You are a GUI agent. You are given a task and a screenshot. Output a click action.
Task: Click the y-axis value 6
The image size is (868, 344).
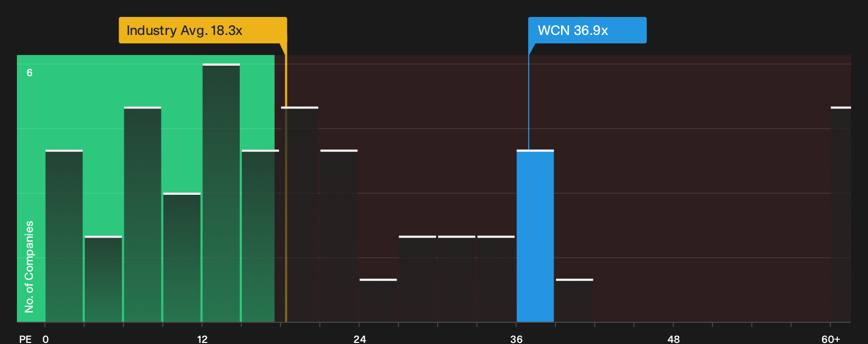point(30,73)
